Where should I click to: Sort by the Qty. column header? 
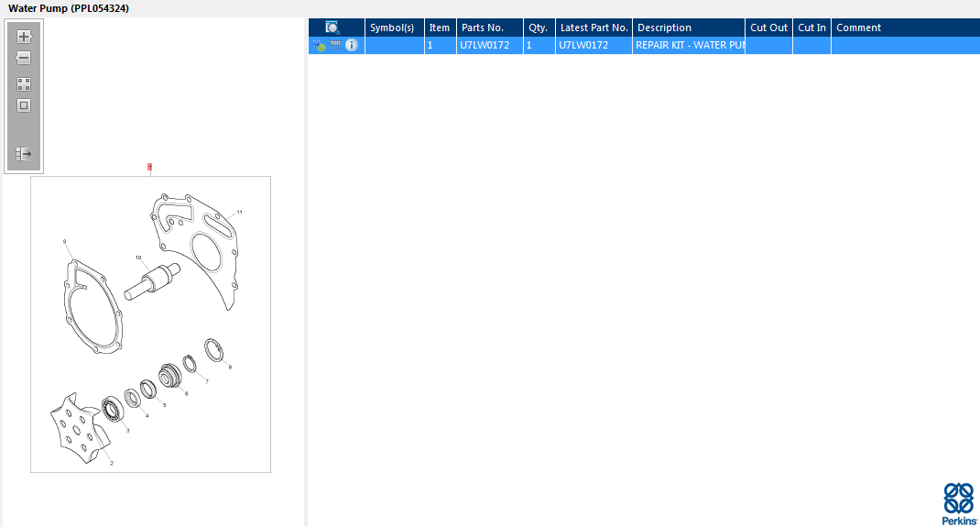point(539,27)
